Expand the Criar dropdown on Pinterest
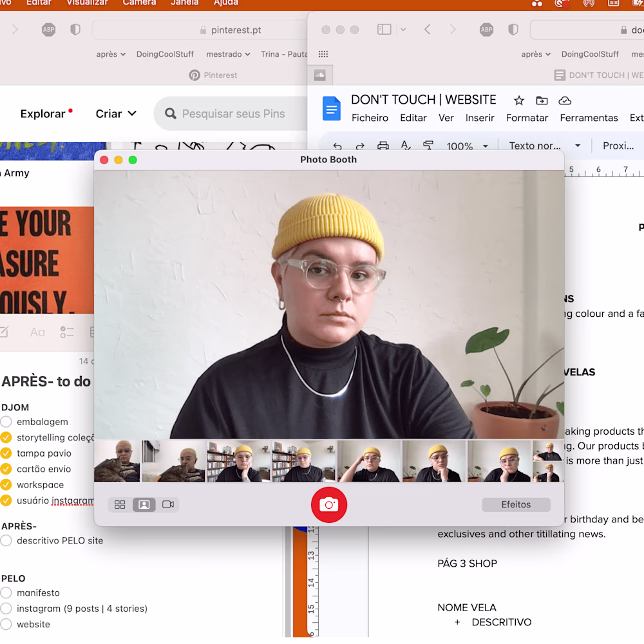Image resolution: width=644 pixels, height=644 pixels. 116,114
